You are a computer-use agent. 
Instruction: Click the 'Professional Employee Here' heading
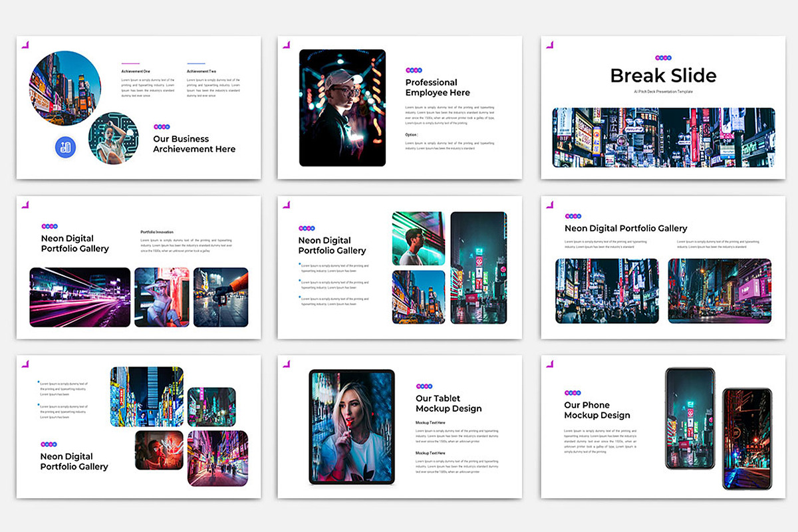click(x=438, y=88)
